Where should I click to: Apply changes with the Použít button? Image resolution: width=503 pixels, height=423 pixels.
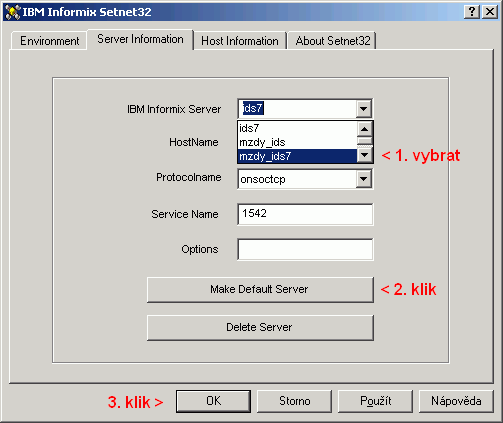point(375,401)
